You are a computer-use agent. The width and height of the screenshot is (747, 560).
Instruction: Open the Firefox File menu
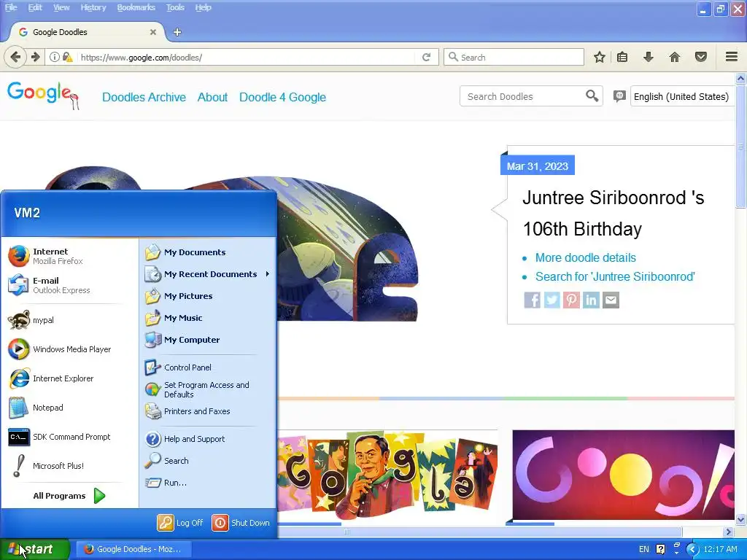(11, 7)
